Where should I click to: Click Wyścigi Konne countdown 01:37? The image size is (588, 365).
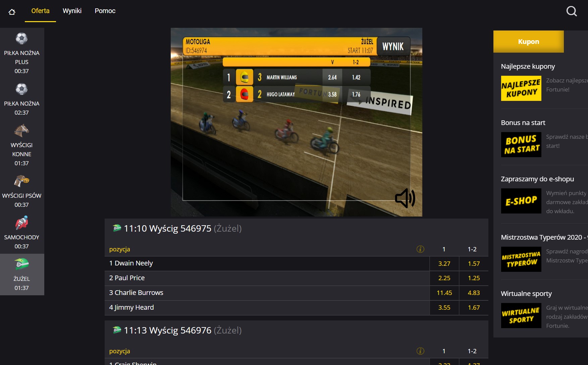[21, 163]
